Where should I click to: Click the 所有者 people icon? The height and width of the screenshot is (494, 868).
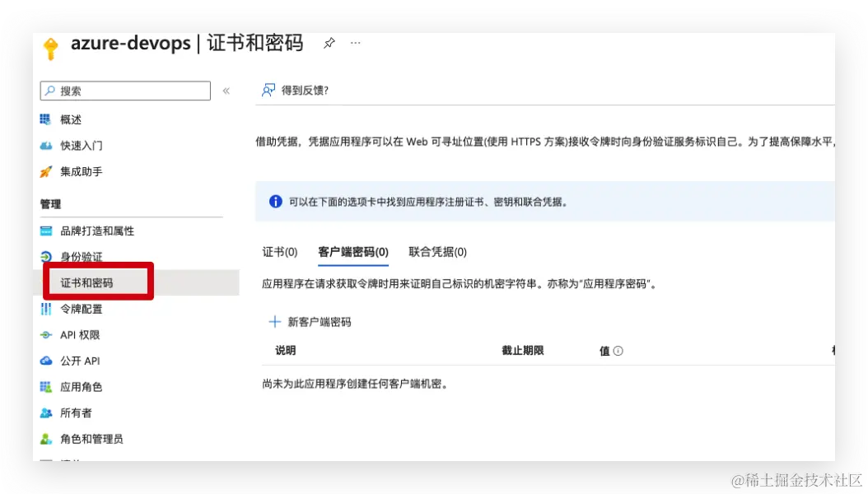pos(46,412)
